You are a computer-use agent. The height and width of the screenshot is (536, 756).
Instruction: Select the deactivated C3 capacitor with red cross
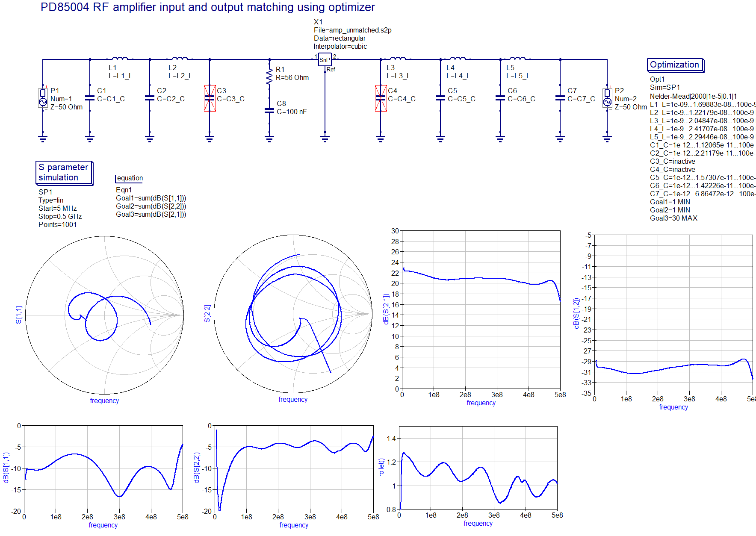210,98
